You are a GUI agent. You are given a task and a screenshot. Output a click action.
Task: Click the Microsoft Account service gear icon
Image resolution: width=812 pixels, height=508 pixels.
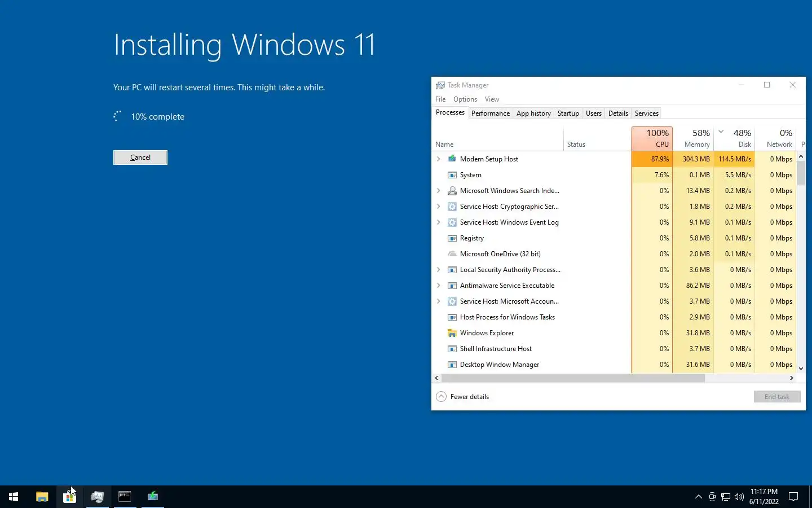pyautogui.click(x=452, y=301)
